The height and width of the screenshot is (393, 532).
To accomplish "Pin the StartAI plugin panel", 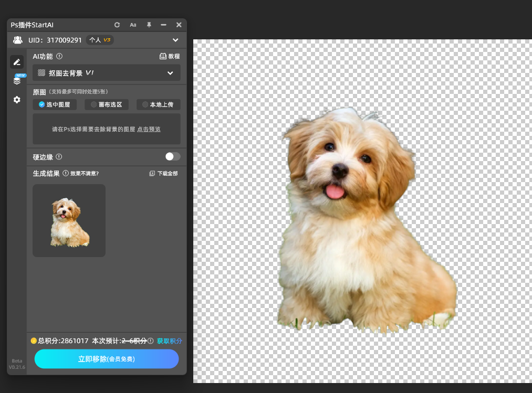I will coord(149,25).
